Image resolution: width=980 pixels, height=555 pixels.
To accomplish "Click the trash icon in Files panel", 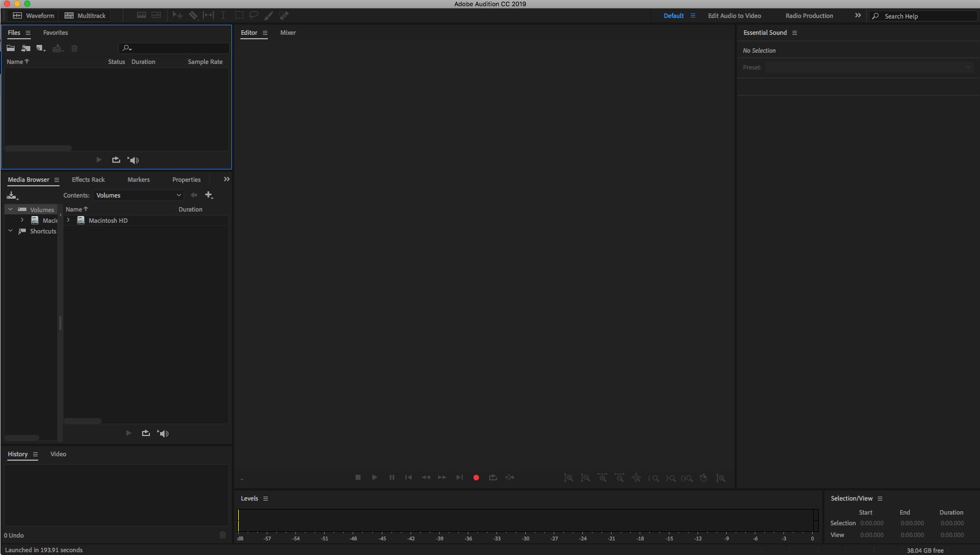I will pyautogui.click(x=75, y=48).
